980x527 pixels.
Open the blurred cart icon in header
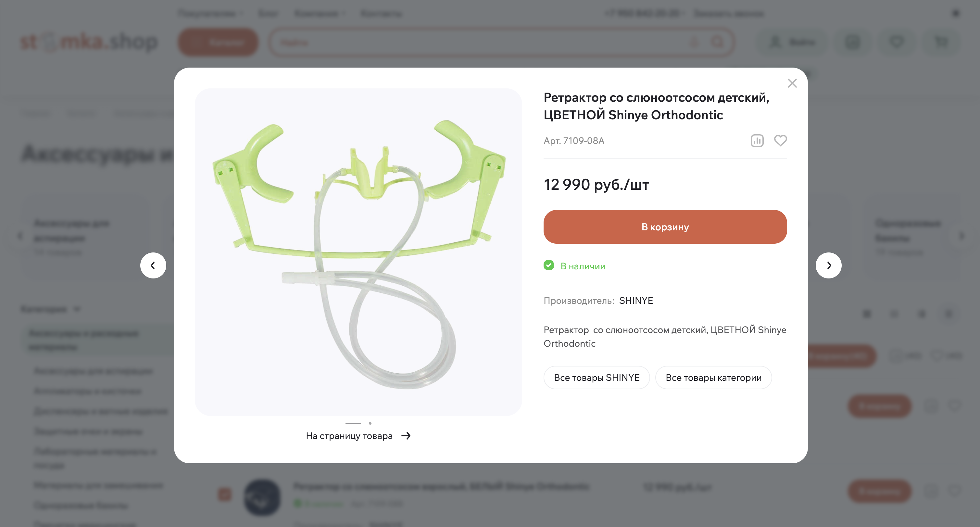(x=942, y=42)
